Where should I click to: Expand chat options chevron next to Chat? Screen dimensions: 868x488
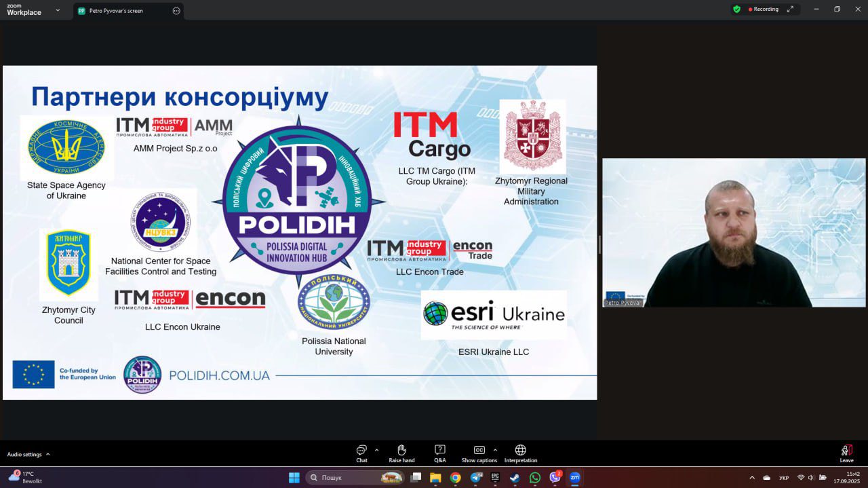point(376,450)
